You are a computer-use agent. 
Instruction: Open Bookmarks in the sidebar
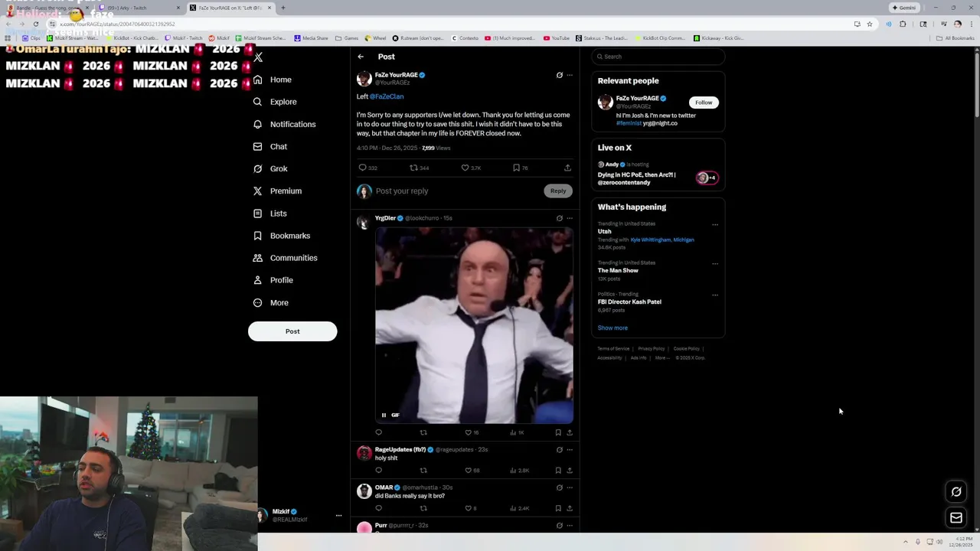click(x=282, y=236)
